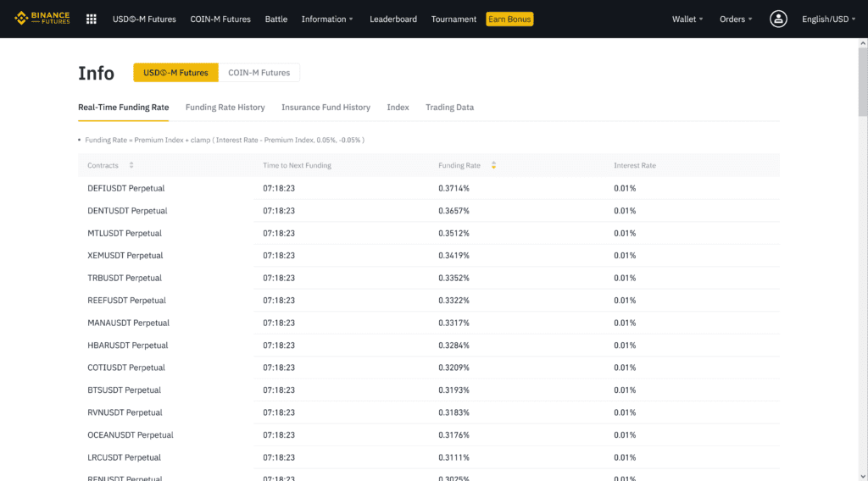This screenshot has width=868, height=481.
Task: Select OCEANUSDT Perpetual row name
Action: click(130, 435)
